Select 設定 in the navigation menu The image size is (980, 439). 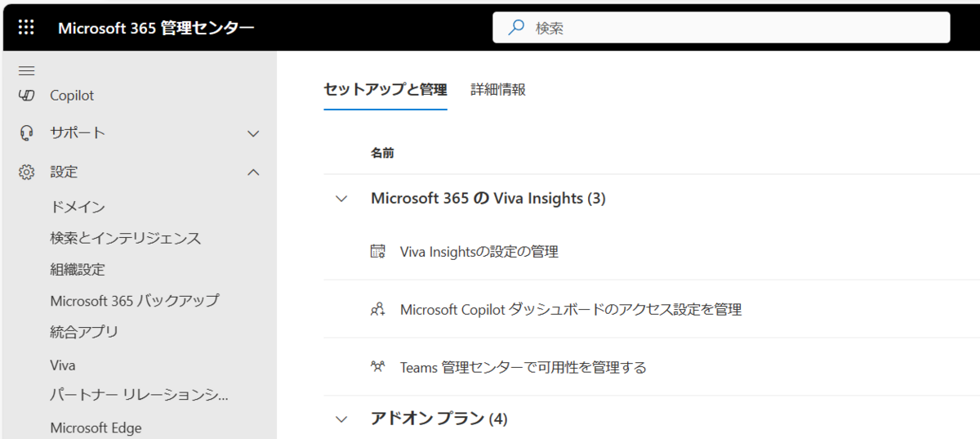point(64,172)
